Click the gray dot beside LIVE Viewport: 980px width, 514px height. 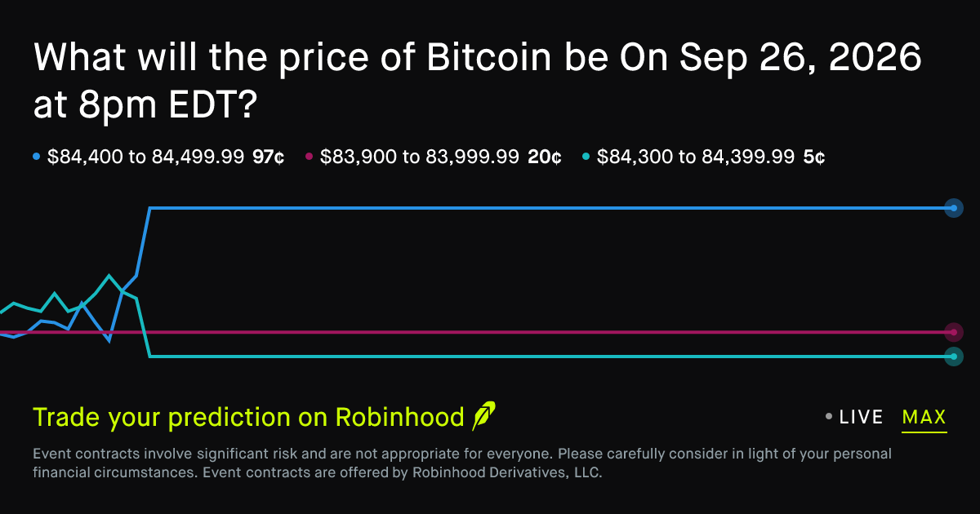829,417
